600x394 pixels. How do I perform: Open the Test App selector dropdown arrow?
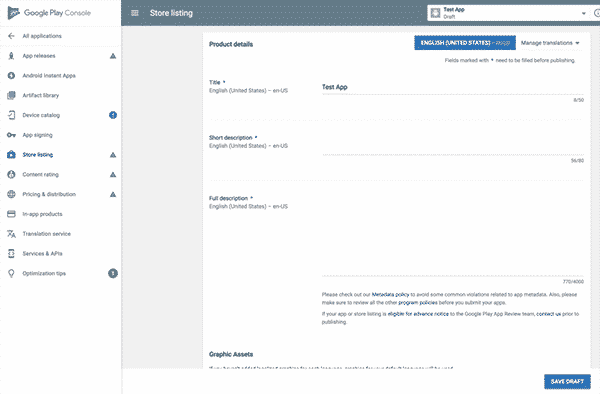[x=584, y=13]
